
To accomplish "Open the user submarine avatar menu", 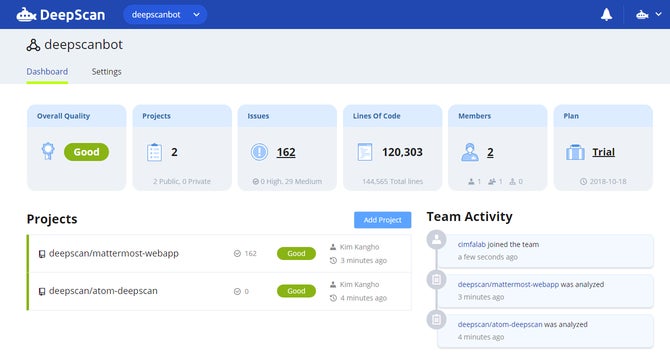I will [x=648, y=15].
